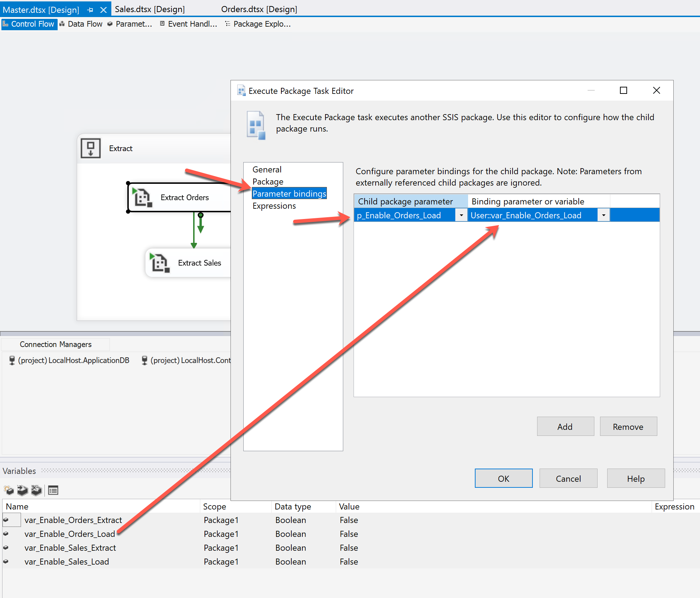Click the Extract sequence container icon
Image resolution: width=700 pixels, height=598 pixels.
pos(91,148)
